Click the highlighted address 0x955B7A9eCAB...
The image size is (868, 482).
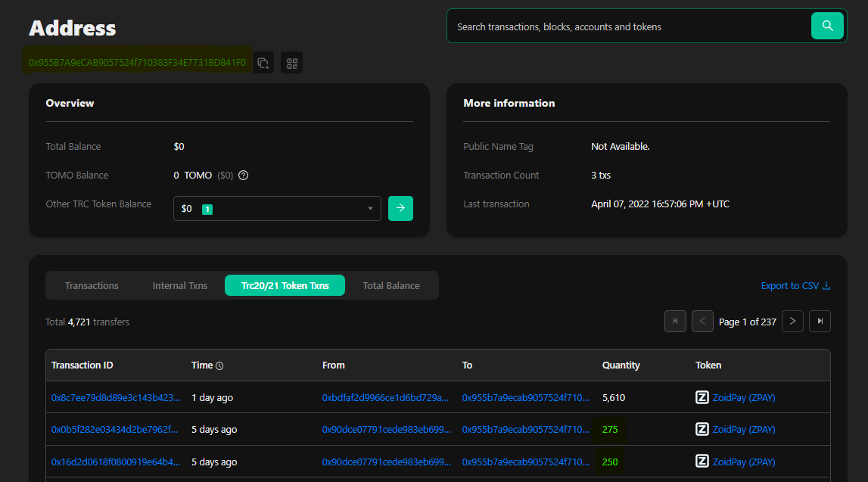pyautogui.click(x=137, y=63)
